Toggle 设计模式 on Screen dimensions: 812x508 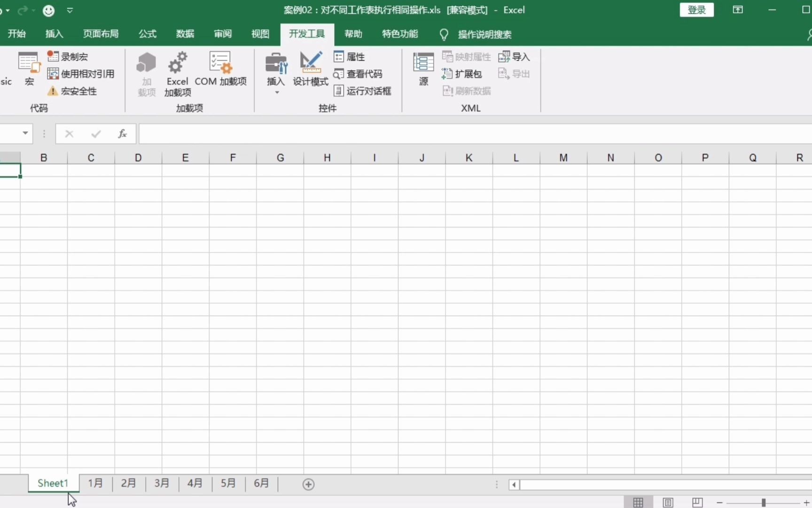310,70
